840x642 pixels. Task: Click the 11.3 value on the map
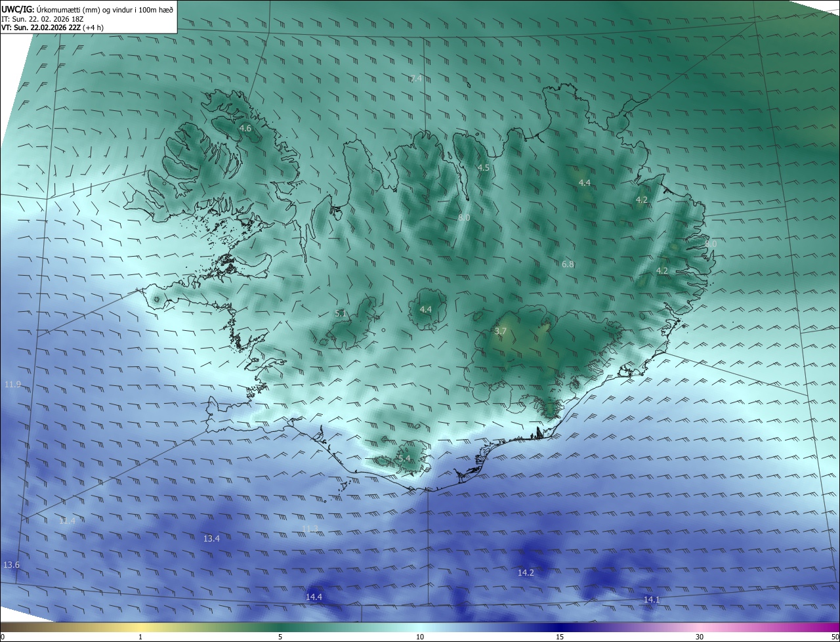(x=310, y=528)
